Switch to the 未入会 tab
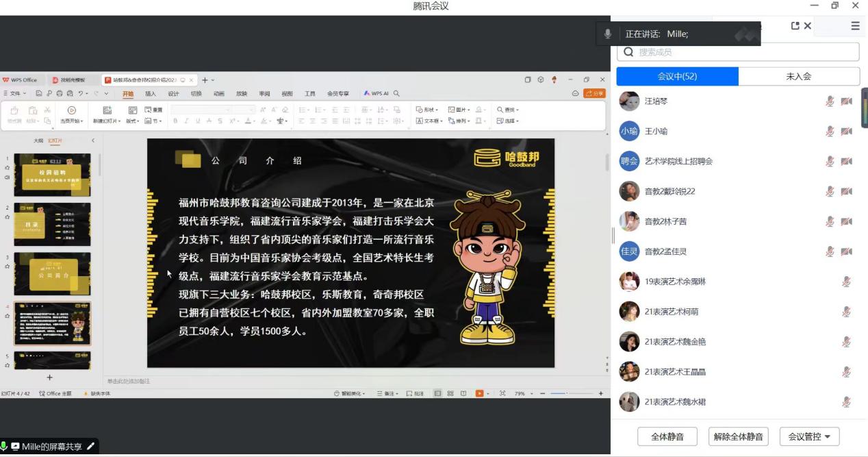Screen dimensions: 868x457 798,77
